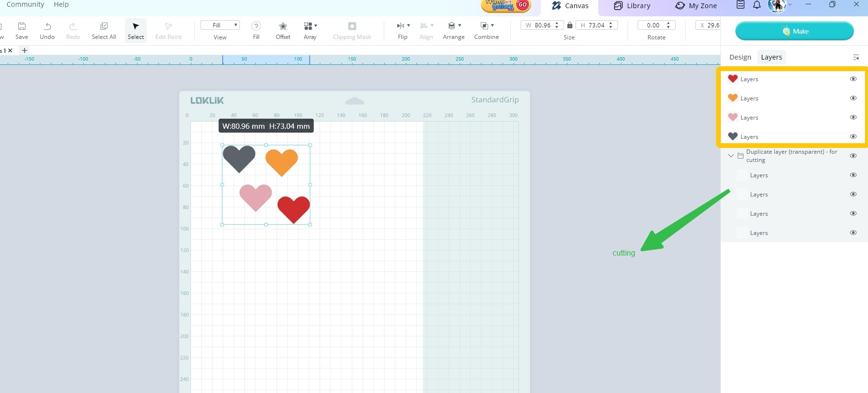Open the Arrange tool
Image resolution: width=868 pixels, height=393 pixels.
[453, 26]
